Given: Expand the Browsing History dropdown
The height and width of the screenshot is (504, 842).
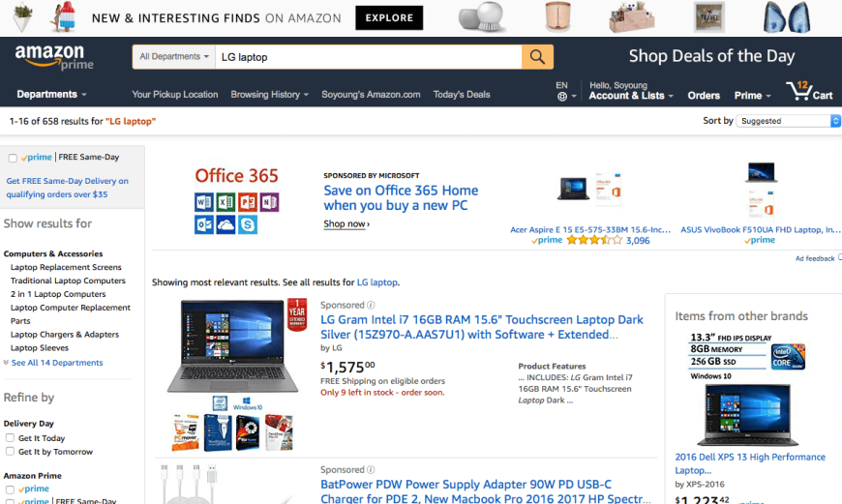Looking at the screenshot, I should (x=270, y=95).
